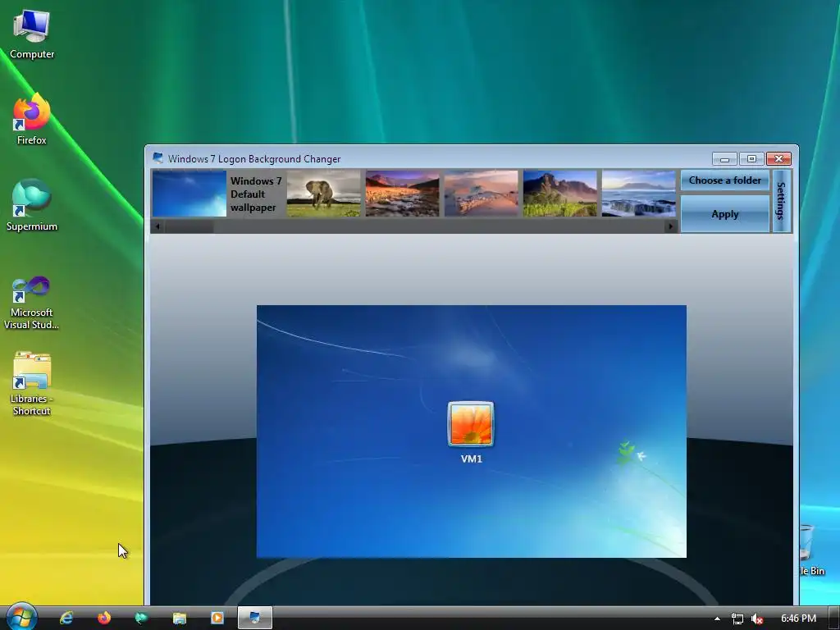The width and height of the screenshot is (840, 630).
Task: Show hidden system tray icons arrow
Action: tap(717, 619)
